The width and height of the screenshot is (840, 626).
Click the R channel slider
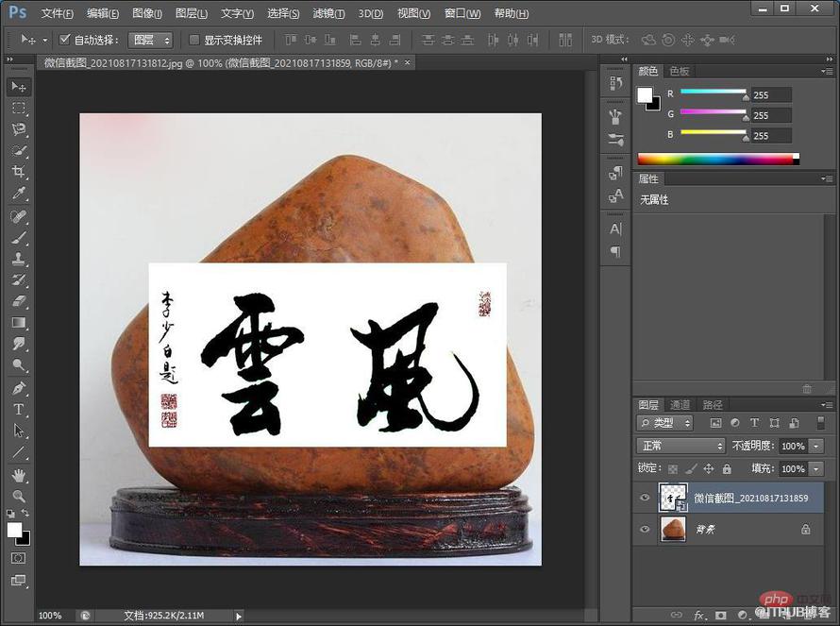pyautogui.click(x=713, y=91)
